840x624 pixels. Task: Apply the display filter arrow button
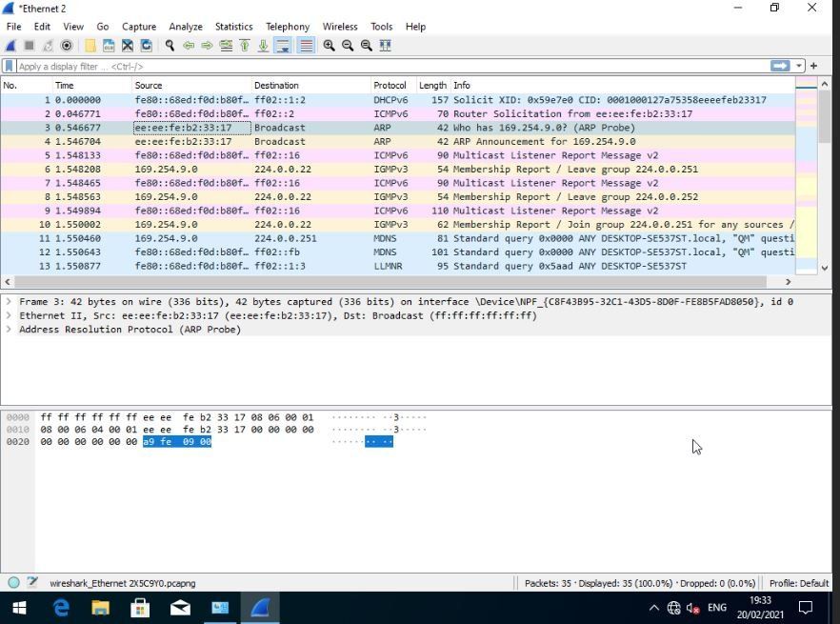coord(780,66)
